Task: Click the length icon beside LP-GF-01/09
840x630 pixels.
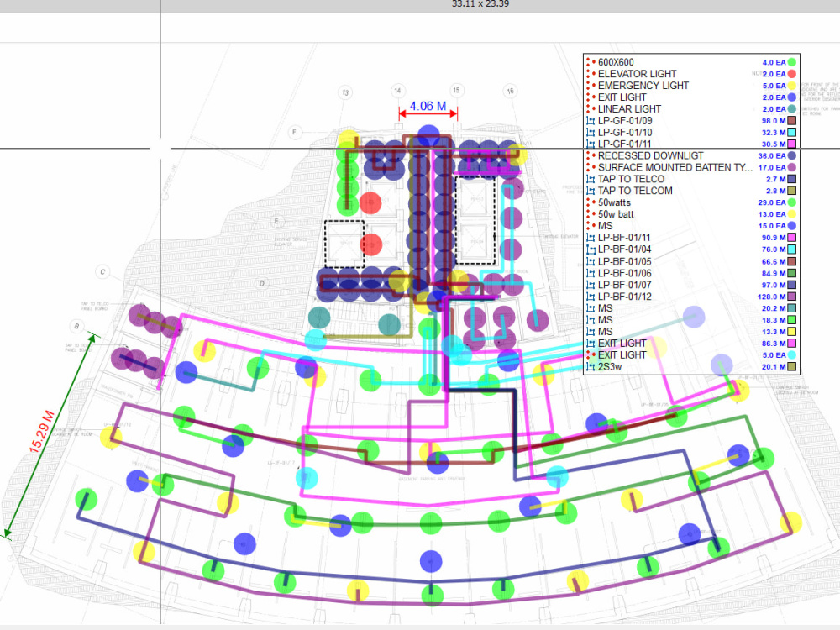Action: point(591,120)
